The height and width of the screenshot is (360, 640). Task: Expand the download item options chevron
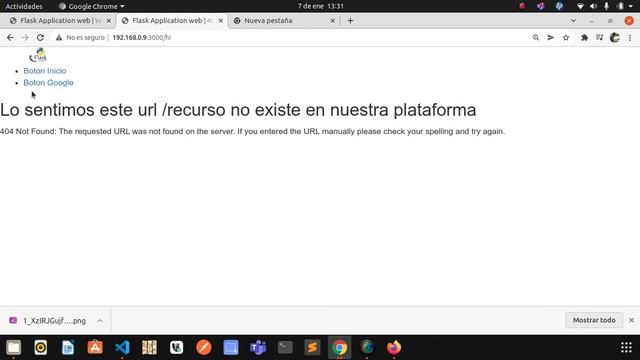[100, 321]
